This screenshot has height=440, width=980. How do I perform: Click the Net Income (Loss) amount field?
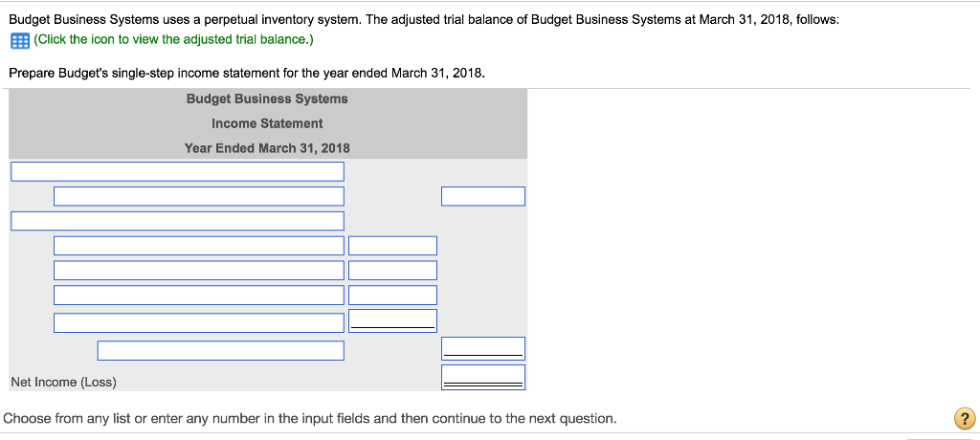click(x=483, y=377)
